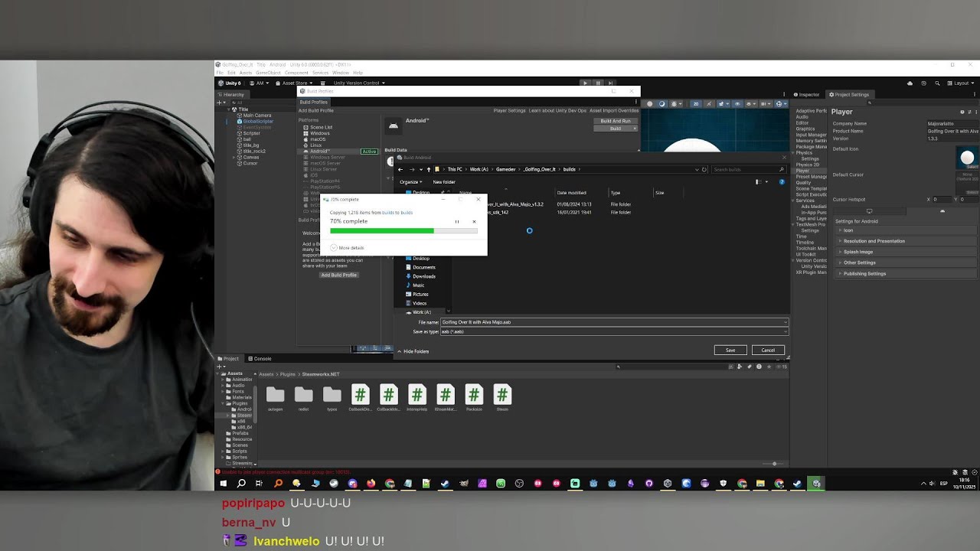Open the Component menu

pyautogui.click(x=296, y=73)
